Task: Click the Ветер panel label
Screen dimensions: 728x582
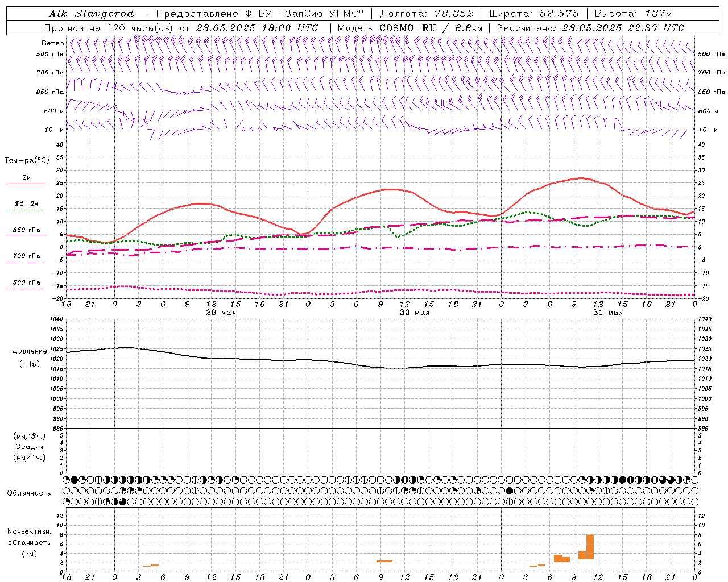Action: pyautogui.click(x=53, y=43)
